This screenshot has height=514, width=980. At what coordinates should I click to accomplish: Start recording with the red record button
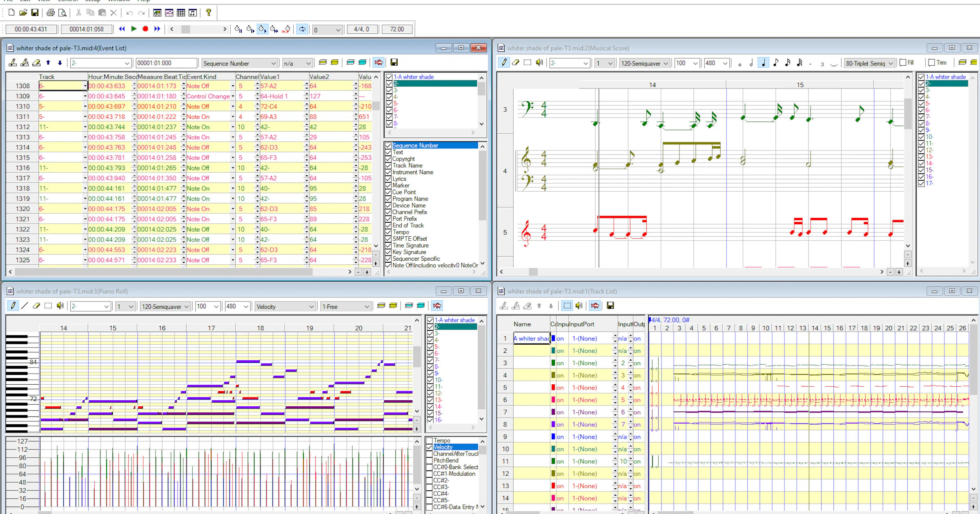(x=145, y=29)
